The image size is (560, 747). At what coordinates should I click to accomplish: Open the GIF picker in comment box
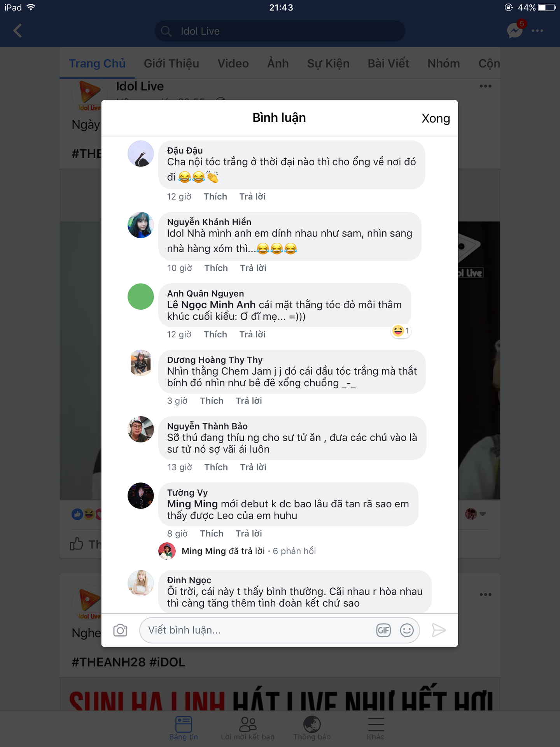pyautogui.click(x=383, y=630)
